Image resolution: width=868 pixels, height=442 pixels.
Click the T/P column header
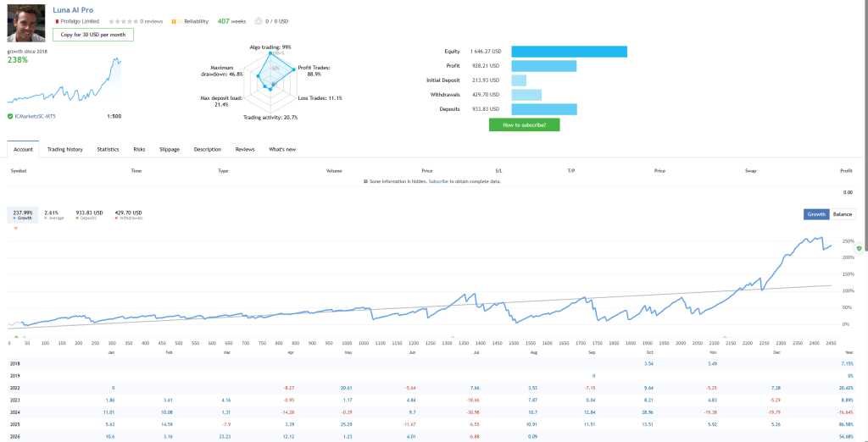[x=571, y=171]
